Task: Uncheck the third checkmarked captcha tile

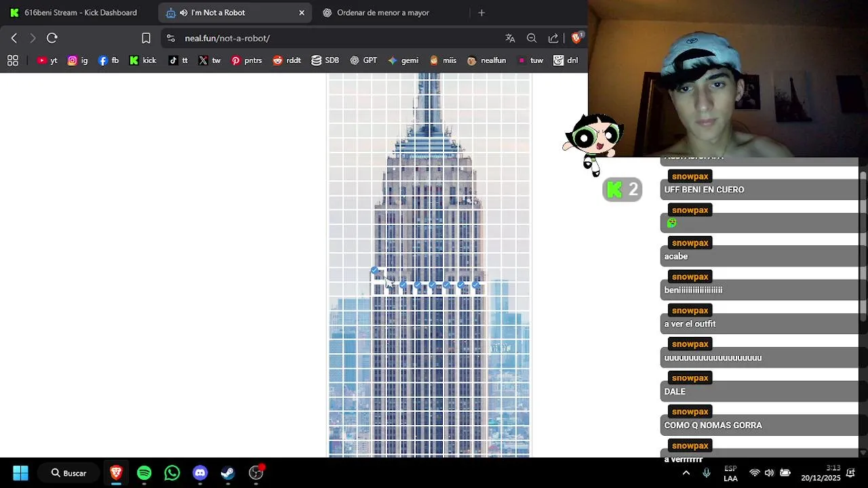Action: point(417,285)
